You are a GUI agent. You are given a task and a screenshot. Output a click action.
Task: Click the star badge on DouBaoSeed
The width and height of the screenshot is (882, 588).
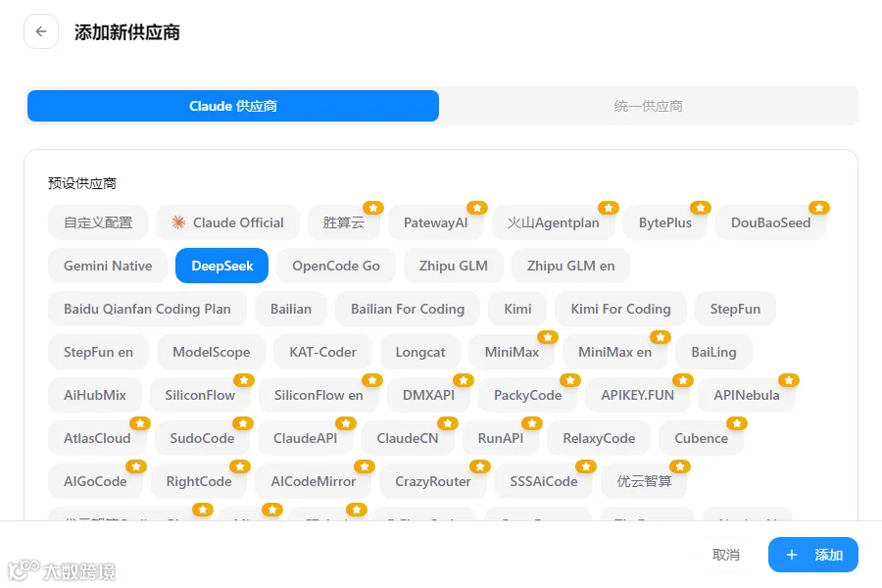tap(819, 208)
